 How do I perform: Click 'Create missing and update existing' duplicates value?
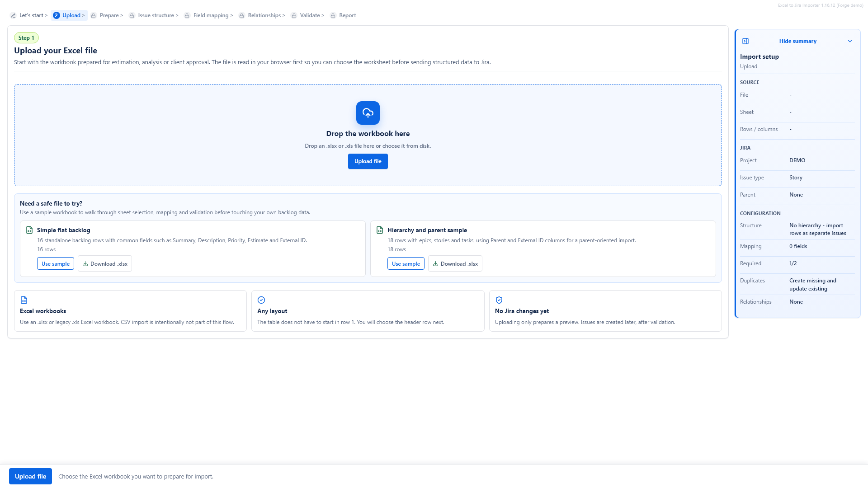point(812,285)
